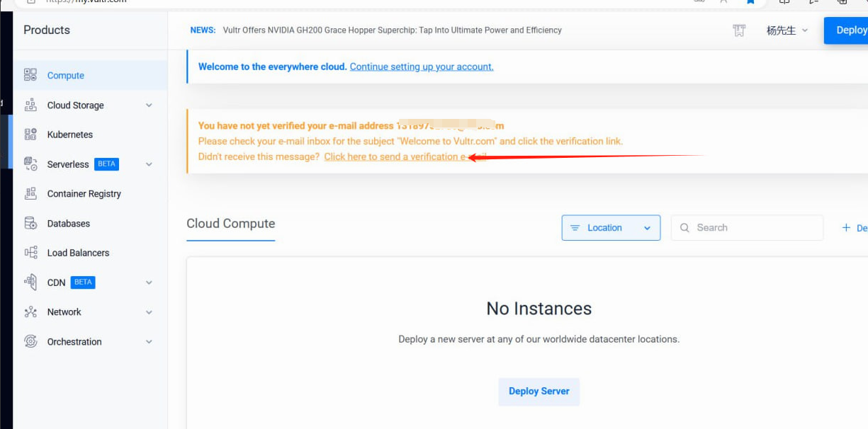The height and width of the screenshot is (429, 868).
Task: Click the Serverless sidebar icon
Action: (x=30, y=164)
